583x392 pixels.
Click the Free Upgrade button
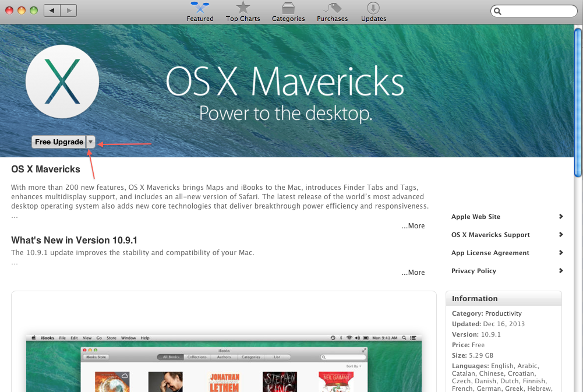coord(59,142)
